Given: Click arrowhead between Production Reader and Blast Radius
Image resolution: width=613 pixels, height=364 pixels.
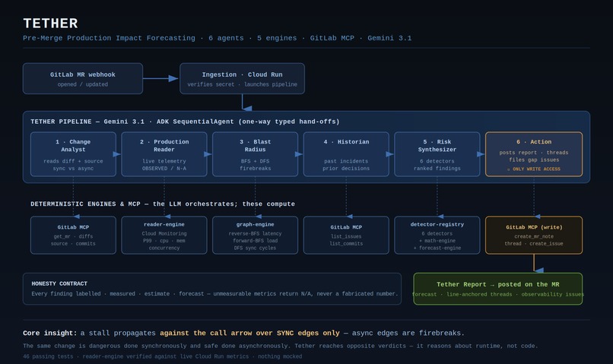Looking at the screenshot, I should point(208,154).
